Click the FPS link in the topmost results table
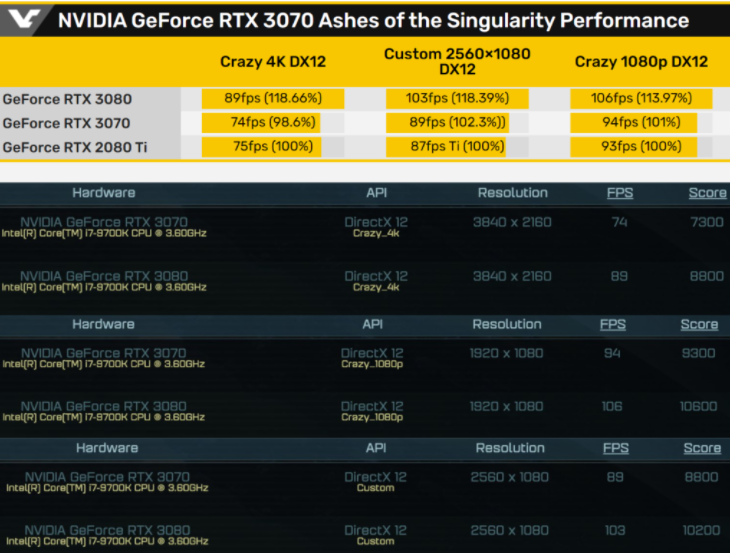Image resolution: width=730 pixels, height=553 pixels. (x=620, y=192)
